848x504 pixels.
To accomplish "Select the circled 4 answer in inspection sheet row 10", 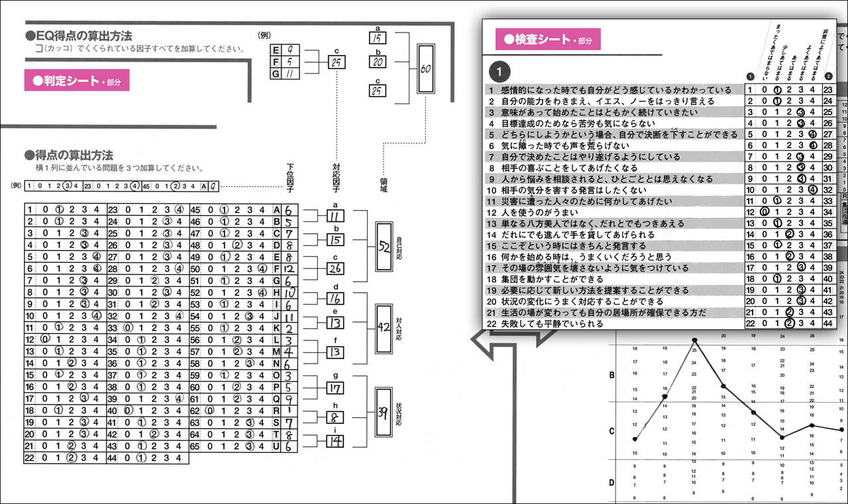I will 813,190.
